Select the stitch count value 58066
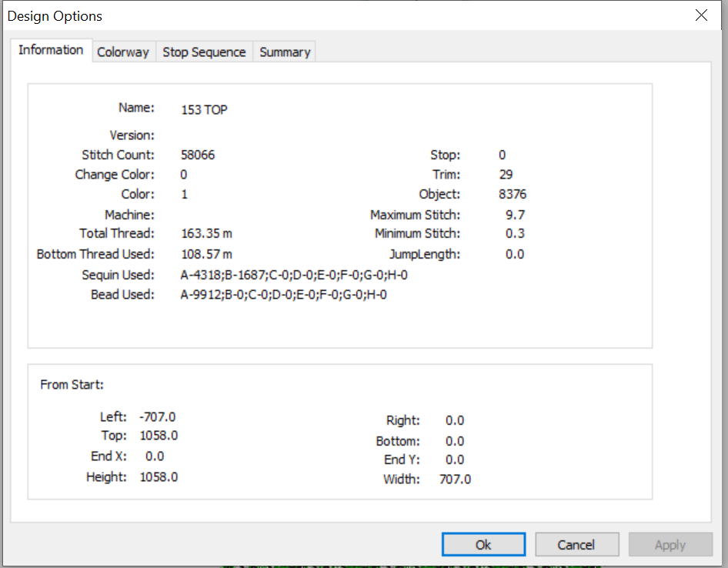Image resolution: width=728 pixels, height=568 pixels. tap(198, 155)
